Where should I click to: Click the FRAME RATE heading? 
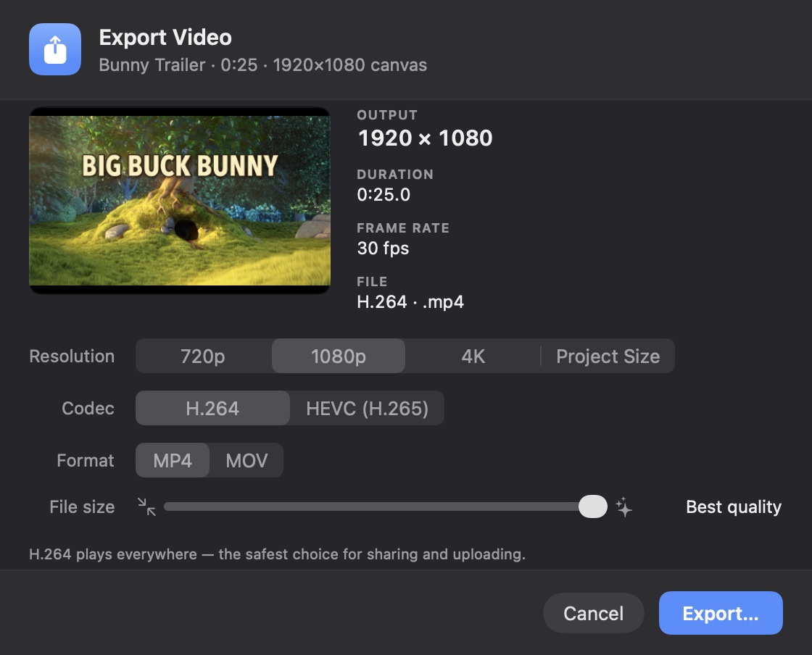pyautogui.click(x=403, y=228)
